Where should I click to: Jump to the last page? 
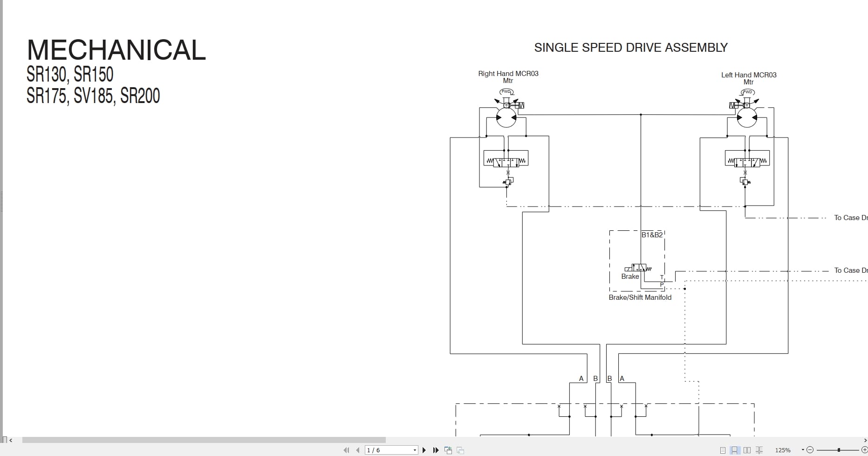click(x=436, y=450)
